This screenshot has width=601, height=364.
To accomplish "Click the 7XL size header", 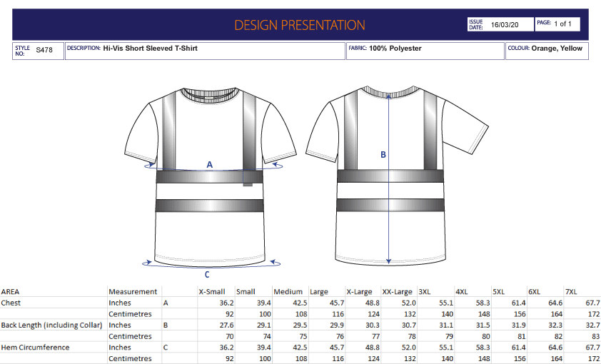I will (571, 292).
